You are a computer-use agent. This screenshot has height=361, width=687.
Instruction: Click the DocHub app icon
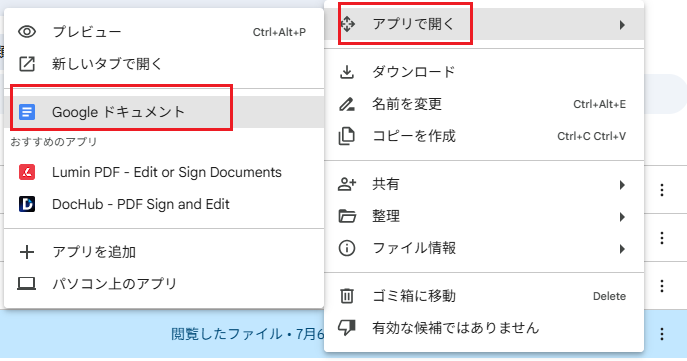tap(27, 204)
